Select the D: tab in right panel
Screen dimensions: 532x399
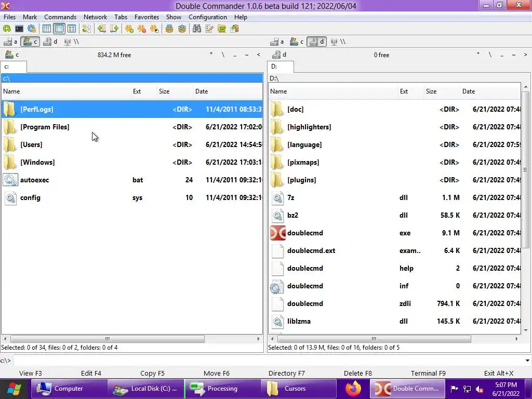pyautogui.click(x=281, y=66)
